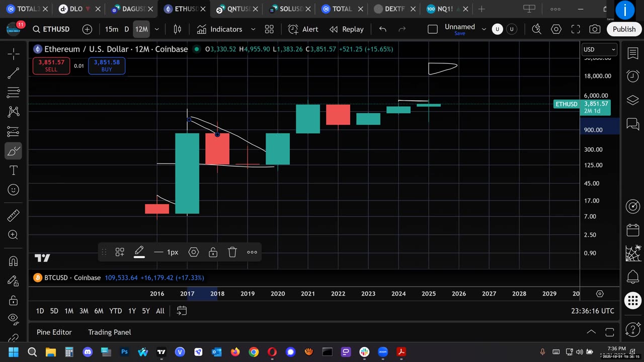Switch to the D daily timeframe
644x362 pixels.
click(127, 29)
